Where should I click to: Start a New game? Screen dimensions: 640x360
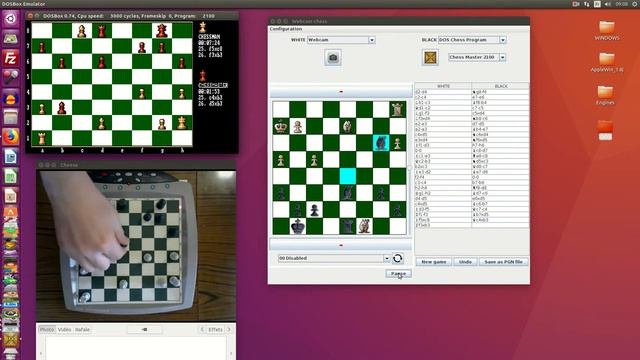click(433, 262)
